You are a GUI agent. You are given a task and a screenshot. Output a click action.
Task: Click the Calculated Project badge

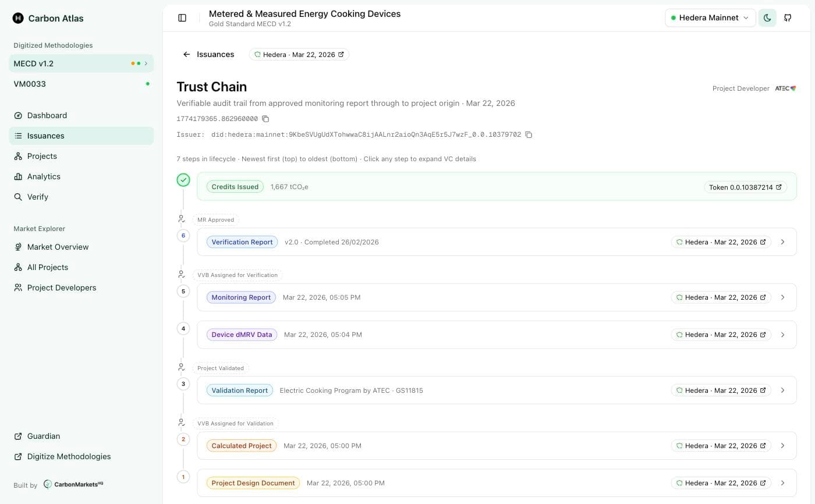(x=242, y=446)
